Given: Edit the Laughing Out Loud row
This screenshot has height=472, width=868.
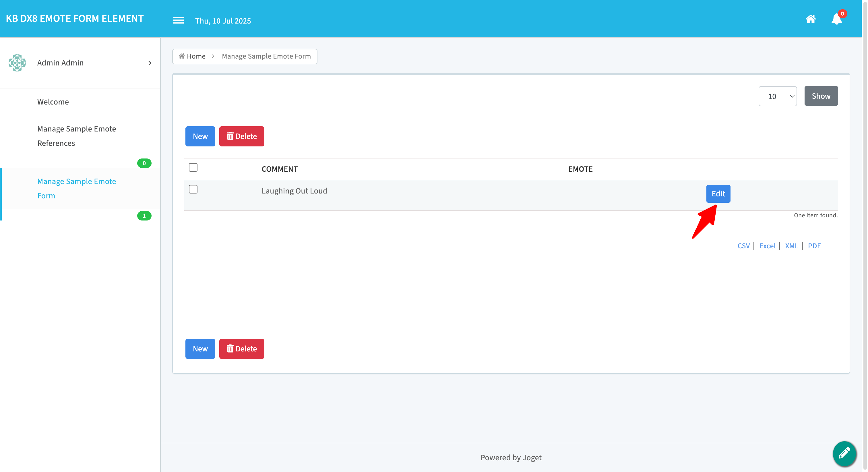Looking at the screenshot, I should tap(718, 194).
